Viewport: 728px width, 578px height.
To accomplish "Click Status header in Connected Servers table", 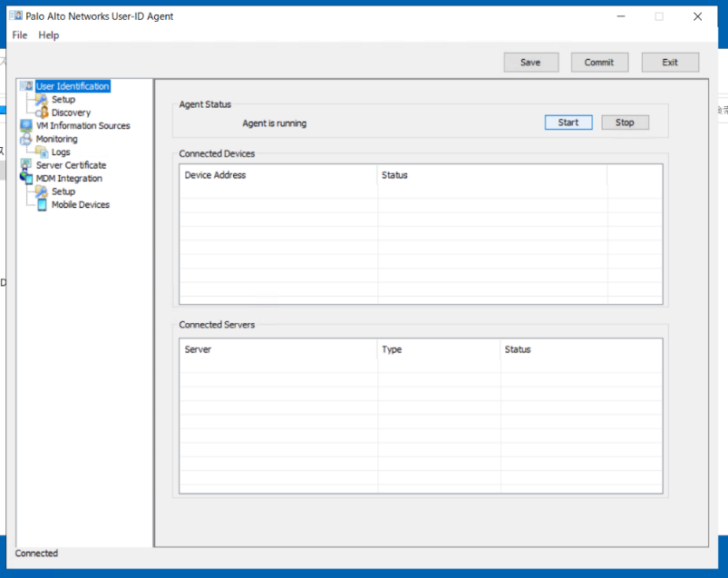I will pos(582,349).
